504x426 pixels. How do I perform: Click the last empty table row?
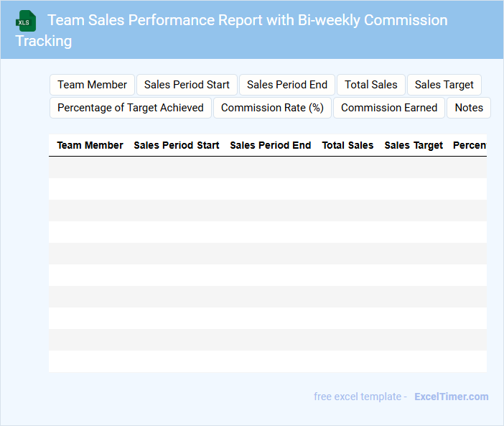coord(267,361)
